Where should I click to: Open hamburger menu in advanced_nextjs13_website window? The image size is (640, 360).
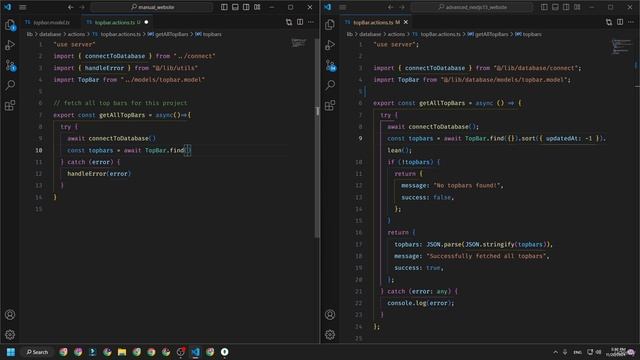click(343, 7)
